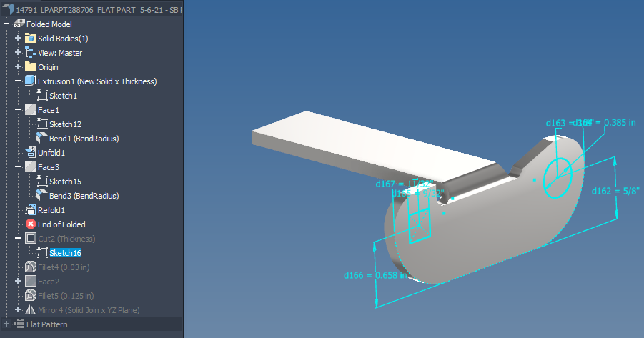The width and height of the screenshot is (644, 338).
Task: Select 'Fillet4 (0.03 in)' label
Action: (64, 267)
